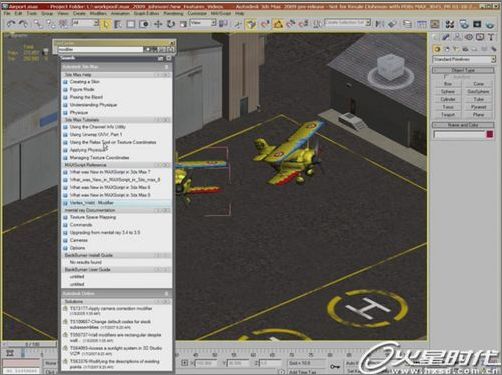Click the Pyramid primitive button

(478, 107)
